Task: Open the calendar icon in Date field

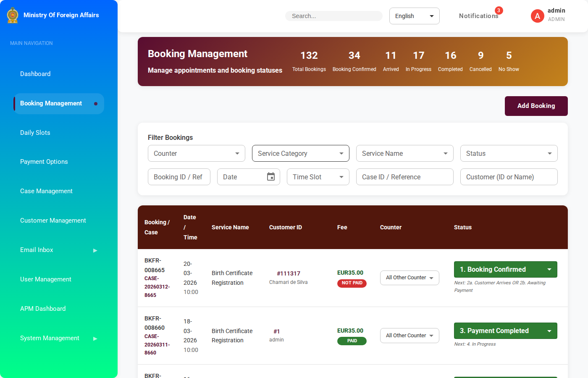Action: pyautogui.click(x=271, y=177)
